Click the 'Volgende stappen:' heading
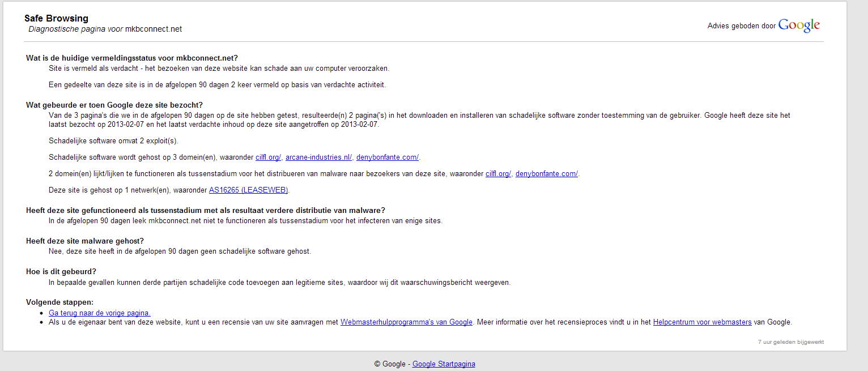Image resolution: width=868 pixels, height=371 pixels. click(x=60, y=302)
